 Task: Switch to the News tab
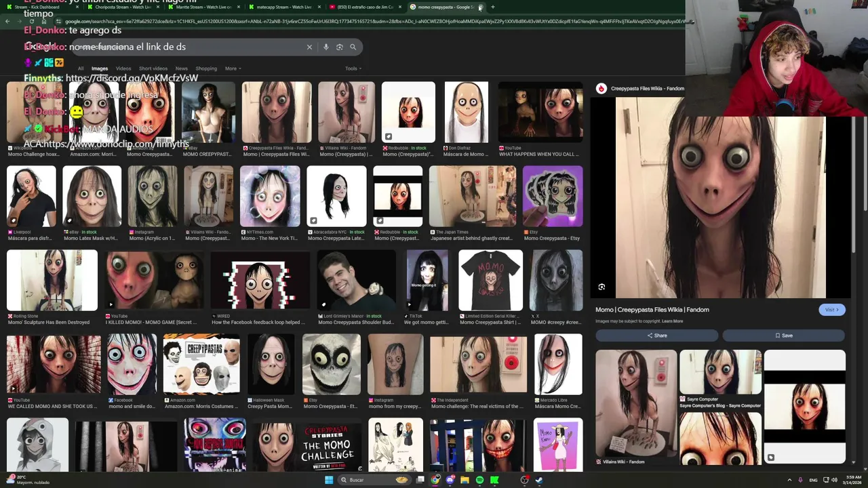(x=181, y=68)
